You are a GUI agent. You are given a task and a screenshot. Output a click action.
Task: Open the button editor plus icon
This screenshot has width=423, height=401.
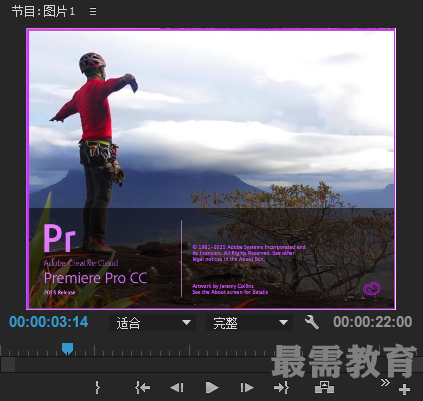coord(404,389)
